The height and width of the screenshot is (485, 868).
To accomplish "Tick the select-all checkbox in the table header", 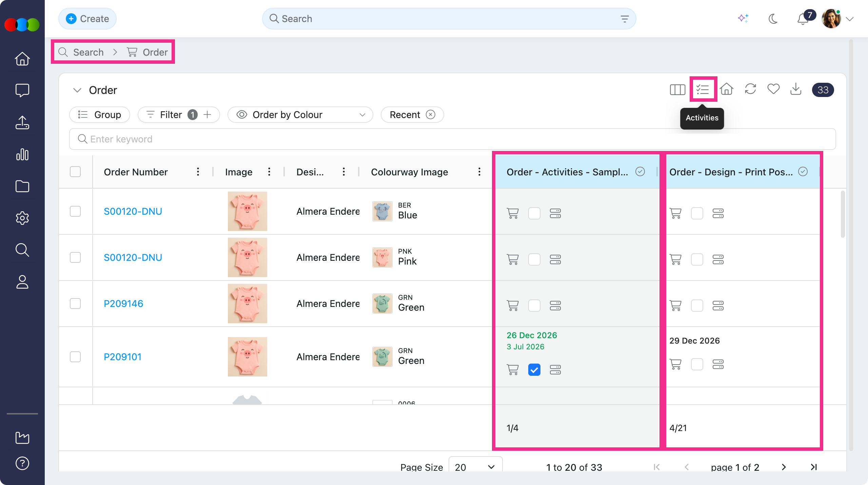I will [x=75, y=172].
